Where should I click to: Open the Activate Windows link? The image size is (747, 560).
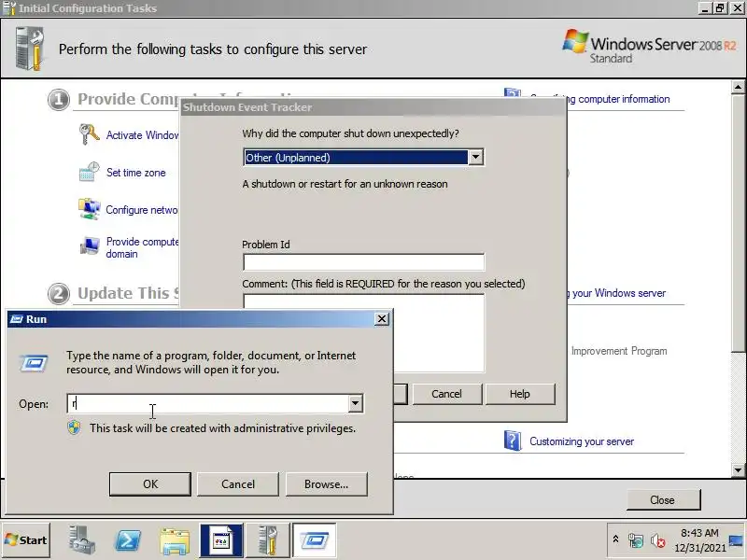142,135
